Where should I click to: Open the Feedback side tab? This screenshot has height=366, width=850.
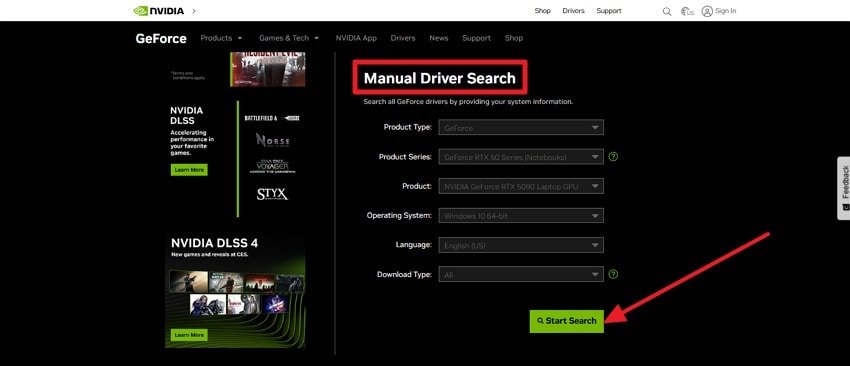(x=844, y=188)
